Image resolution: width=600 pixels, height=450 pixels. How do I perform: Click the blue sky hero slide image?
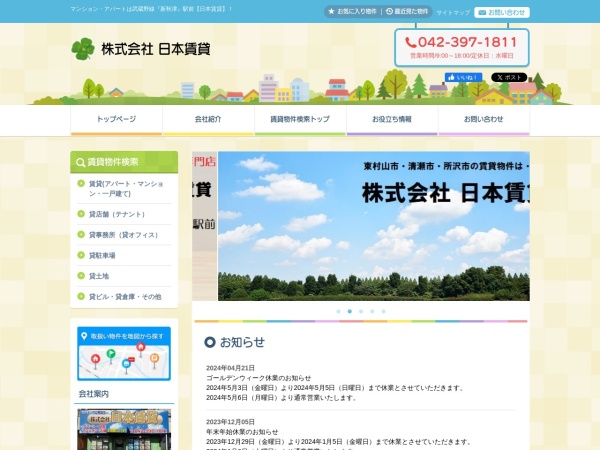pos(374,226)
